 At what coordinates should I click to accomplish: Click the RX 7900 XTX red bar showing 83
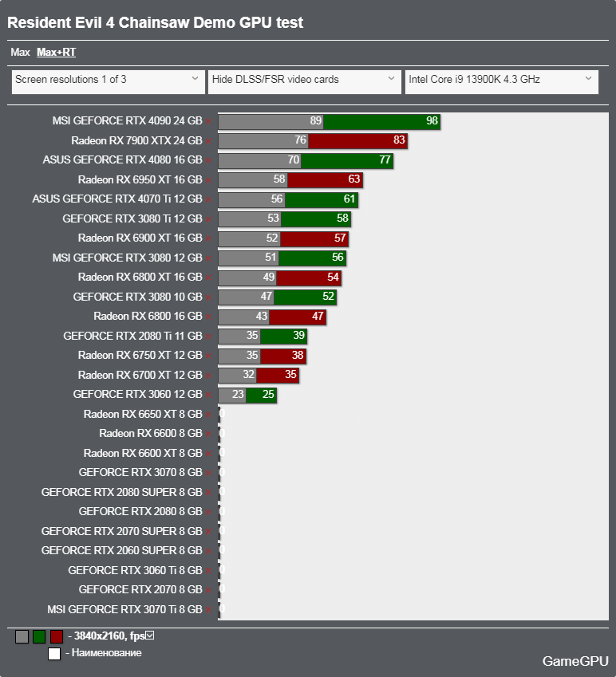tap(357, 141)
